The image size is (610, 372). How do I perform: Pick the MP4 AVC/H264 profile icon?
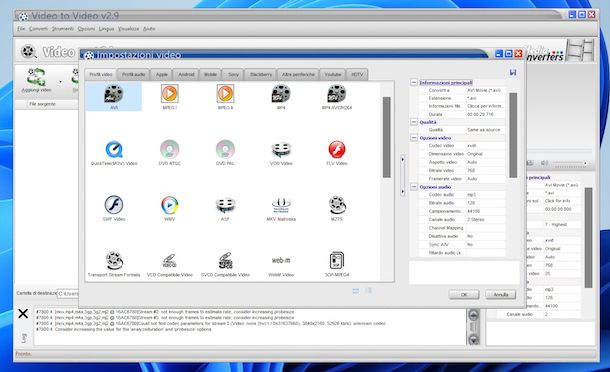pos(337,94)
